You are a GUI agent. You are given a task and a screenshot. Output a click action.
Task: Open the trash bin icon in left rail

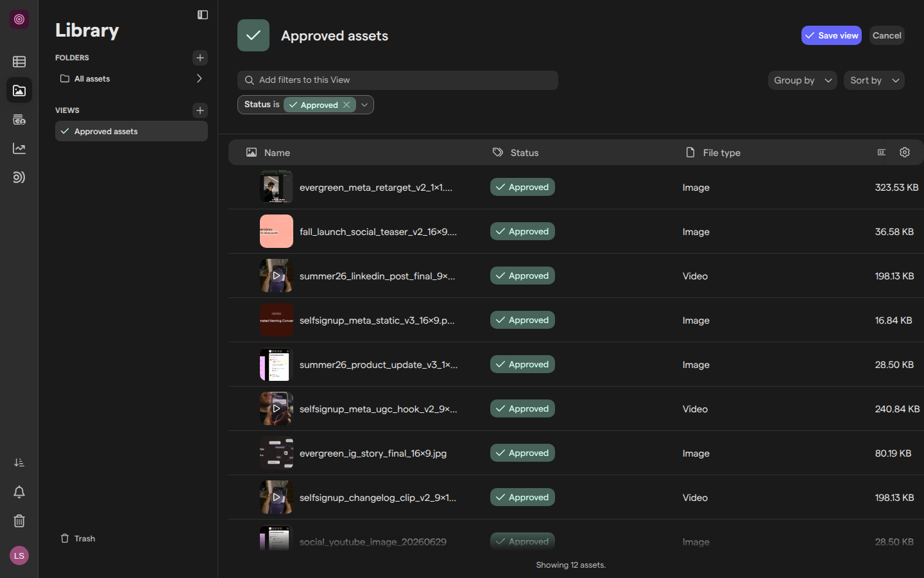[19, 521]
